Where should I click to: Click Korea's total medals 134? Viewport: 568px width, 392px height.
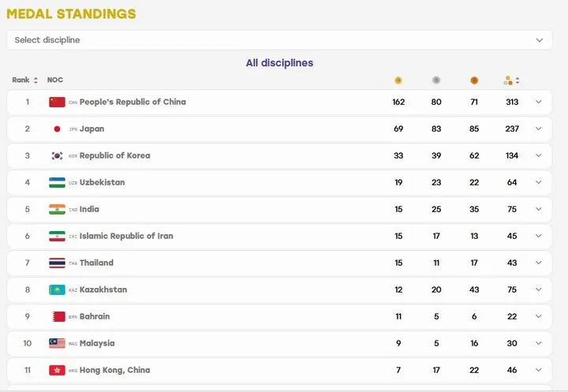pyautogui.click(x=512, y=156)
